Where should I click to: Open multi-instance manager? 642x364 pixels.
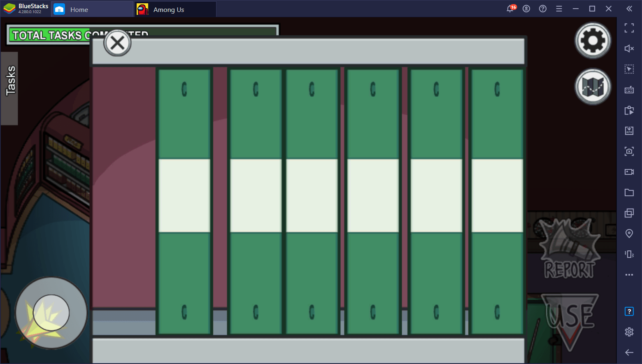(629, 213)
